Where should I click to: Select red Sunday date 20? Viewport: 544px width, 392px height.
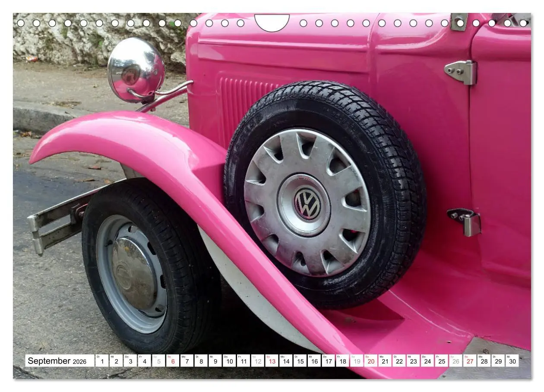pyautogui.click(x=370, y=361)
